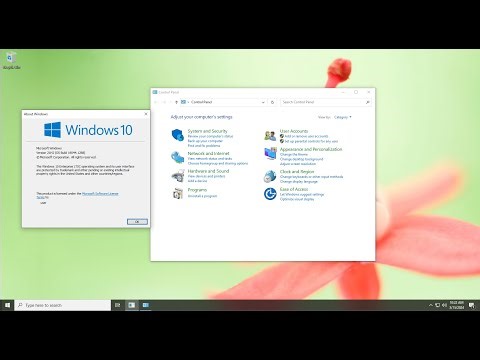Show hidden tray icons chevron
The width and height of the screenshot is (480, 360).
(x=430, y=305)
